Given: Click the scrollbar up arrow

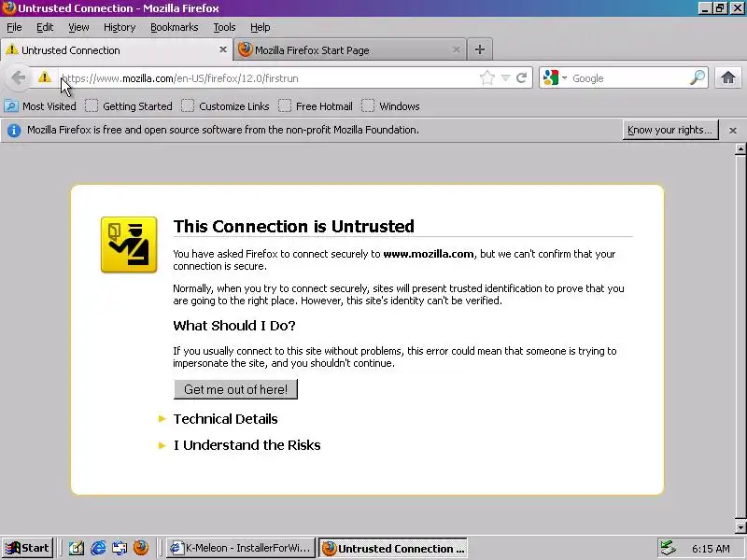Looking at the screenshot, I should click(x=740, y=149).
